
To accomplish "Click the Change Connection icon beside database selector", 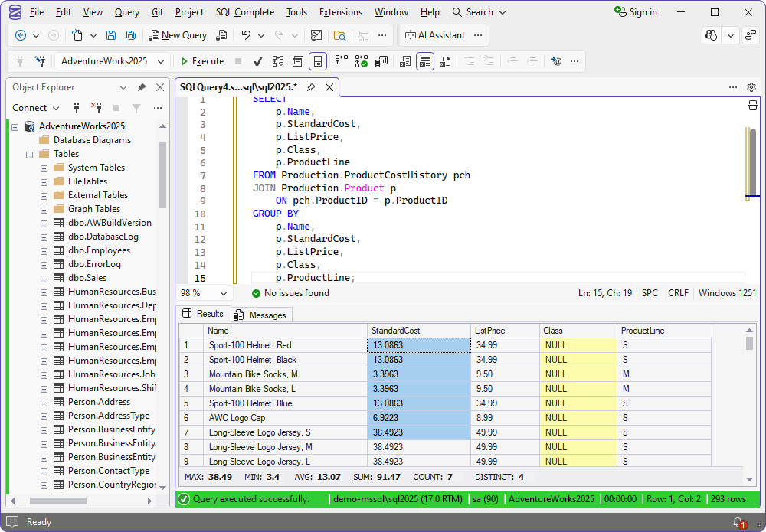I will (40, 61).
